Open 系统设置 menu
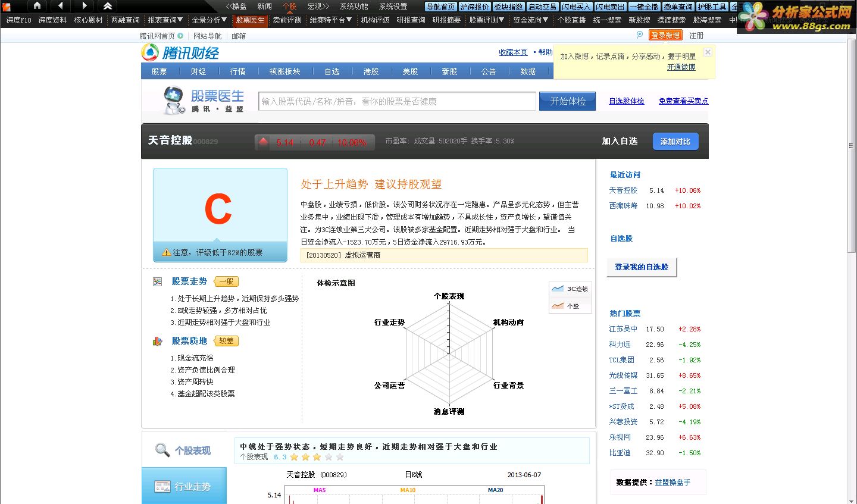This screenshot has height=504, width=857. pyautogui.click(x=393, y=7)
